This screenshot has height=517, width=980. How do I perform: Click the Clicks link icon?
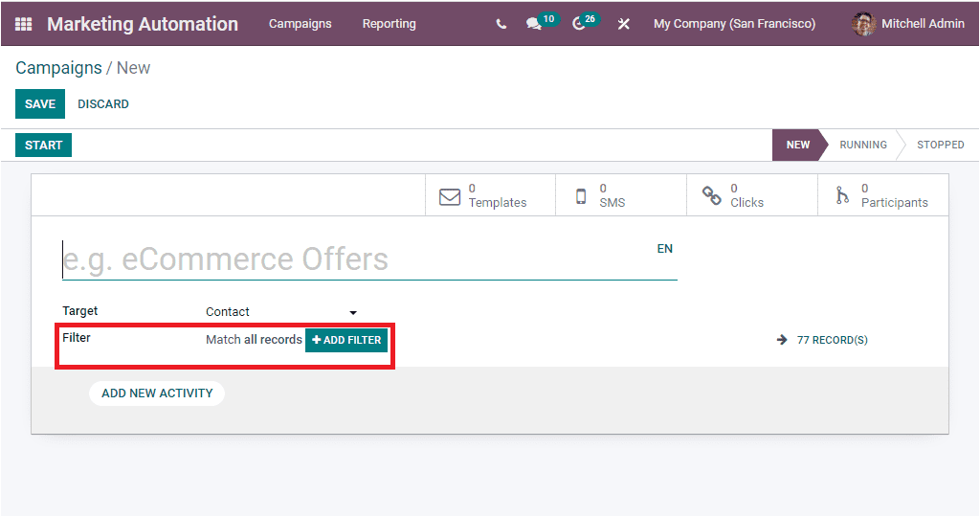coord(711,195)
